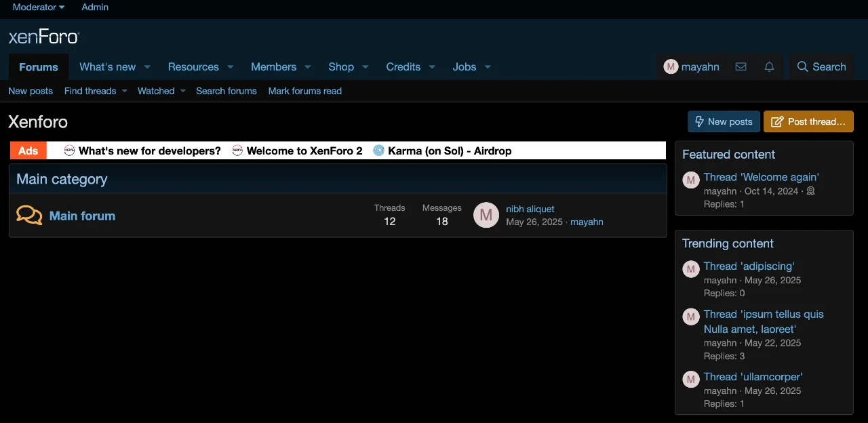This screenshot has height=423, width=868.
Task: Expand the Watched submenu arrow
Action: tap(183, 92)
